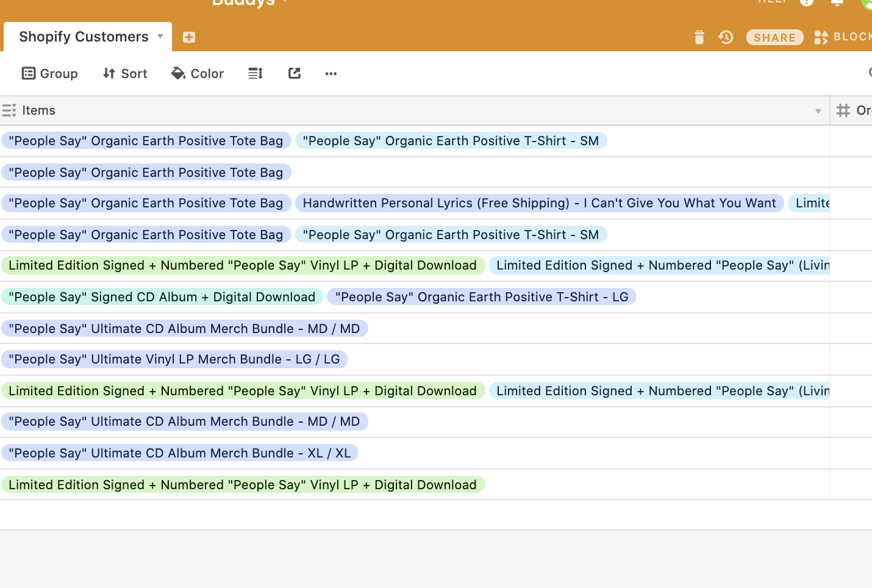The width and height of the screenshot is (872, 588).
Task: Open the Blocks panel icon
Action: point(821,37)
